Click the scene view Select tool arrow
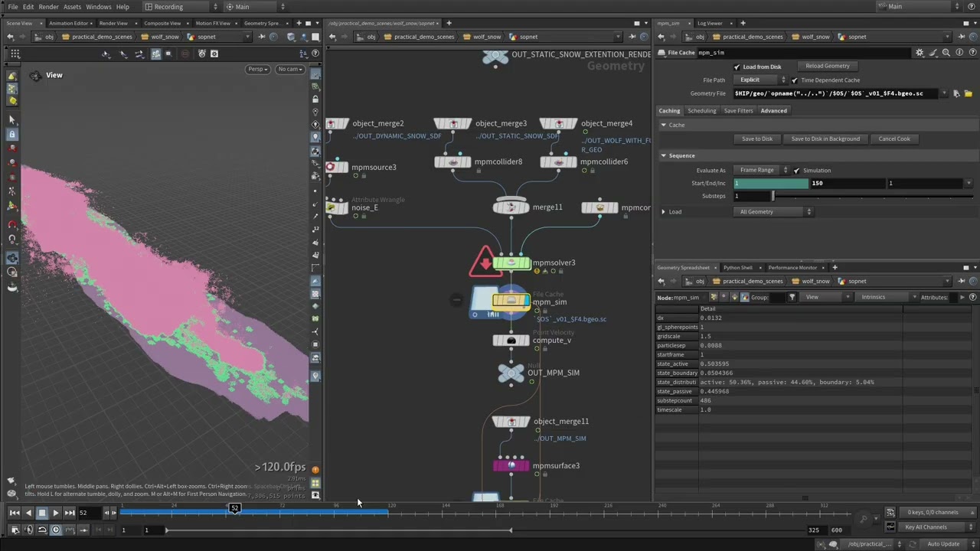Screen dimensions: 980x551 11,120
